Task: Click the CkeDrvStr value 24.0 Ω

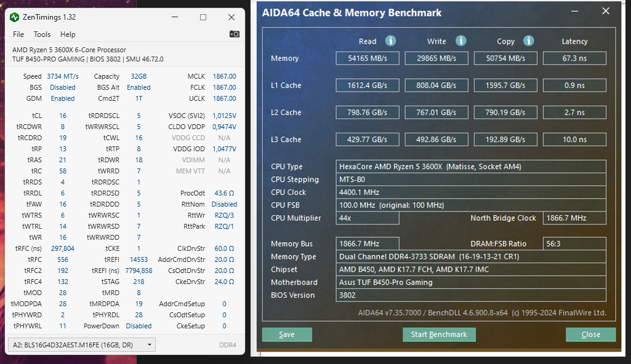Action: [x=224, y=282]
